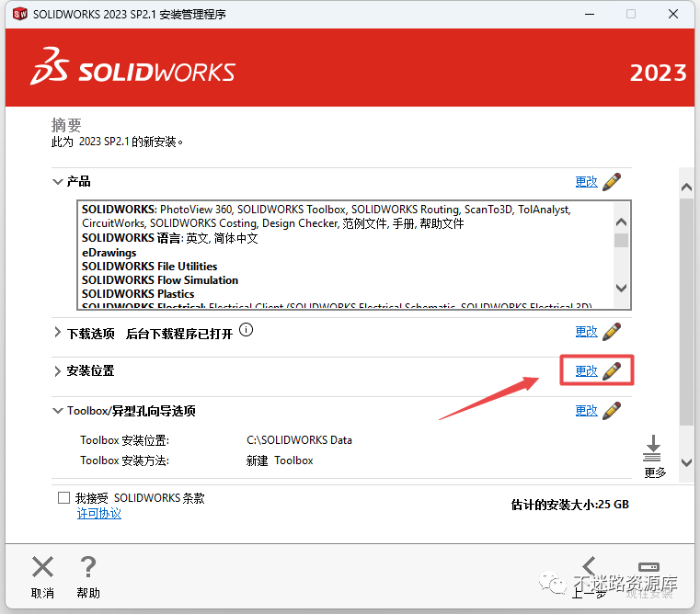
Task: Click the SOLIDWORKS title bar app icon
Action: coord(20,14)
